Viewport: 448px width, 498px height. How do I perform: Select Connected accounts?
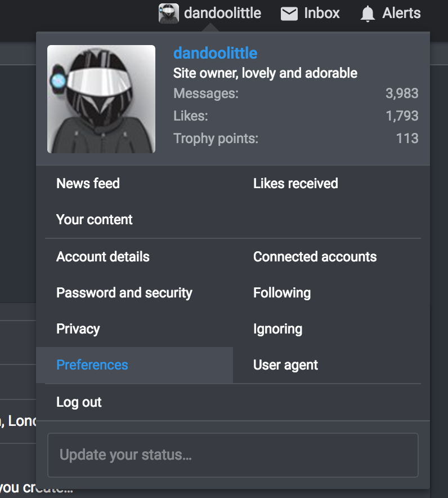pyautogui.click(x=315, y=257)
